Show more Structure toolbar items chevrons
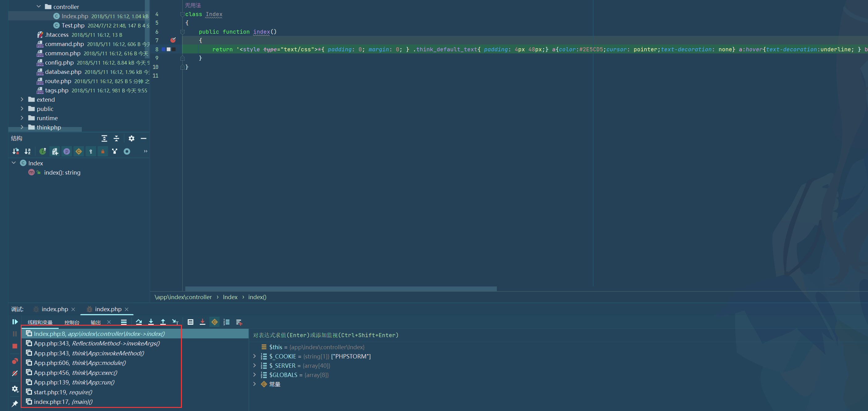868x411 pixels. coord(145,151)
